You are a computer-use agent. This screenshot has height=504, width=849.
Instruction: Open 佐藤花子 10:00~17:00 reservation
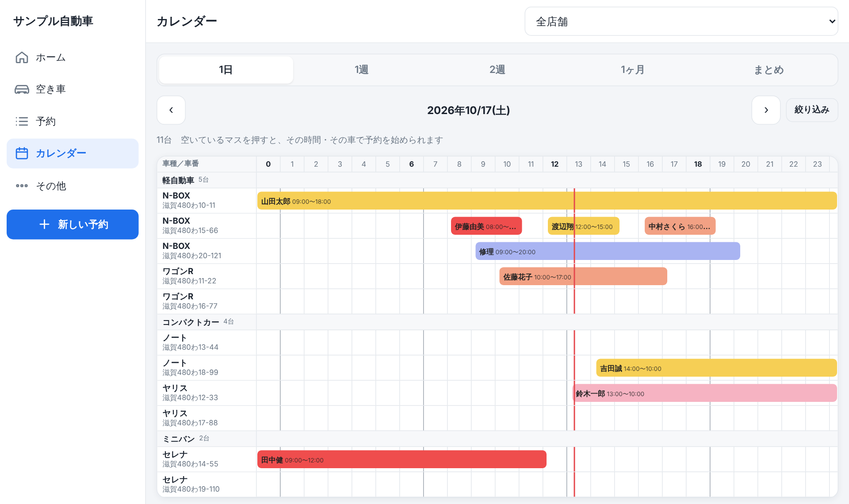coord(583,277)
